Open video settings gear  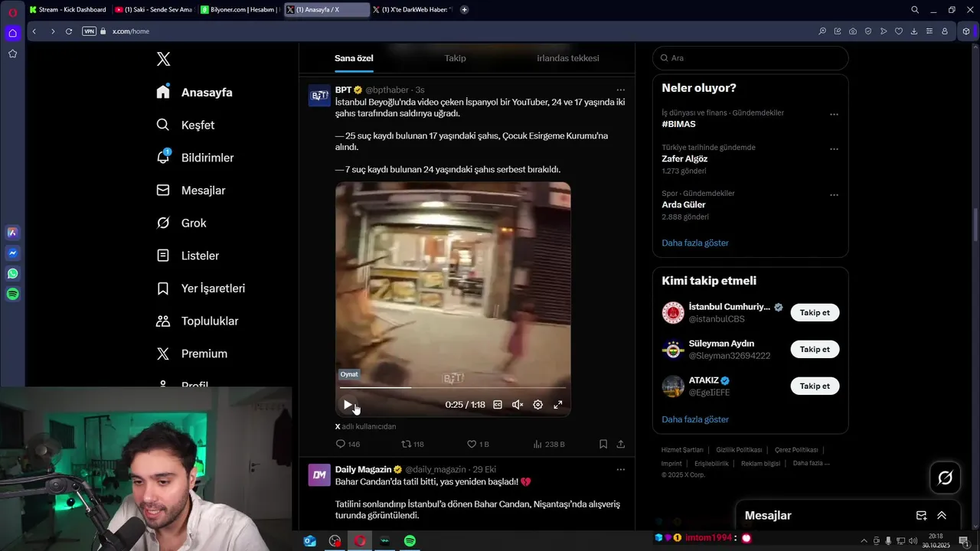pos(537,405)
